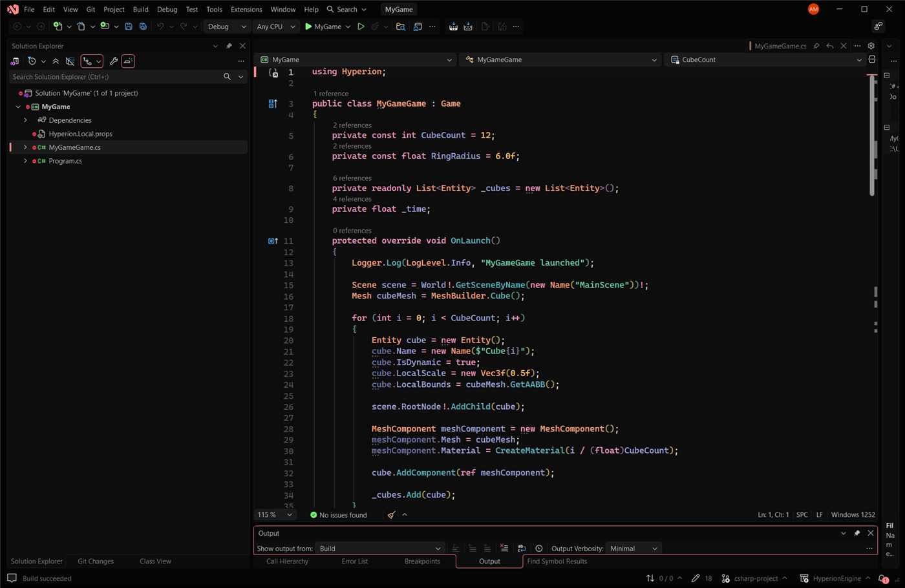Toggle auto-hide pin on Output panel

click(857, 533)
